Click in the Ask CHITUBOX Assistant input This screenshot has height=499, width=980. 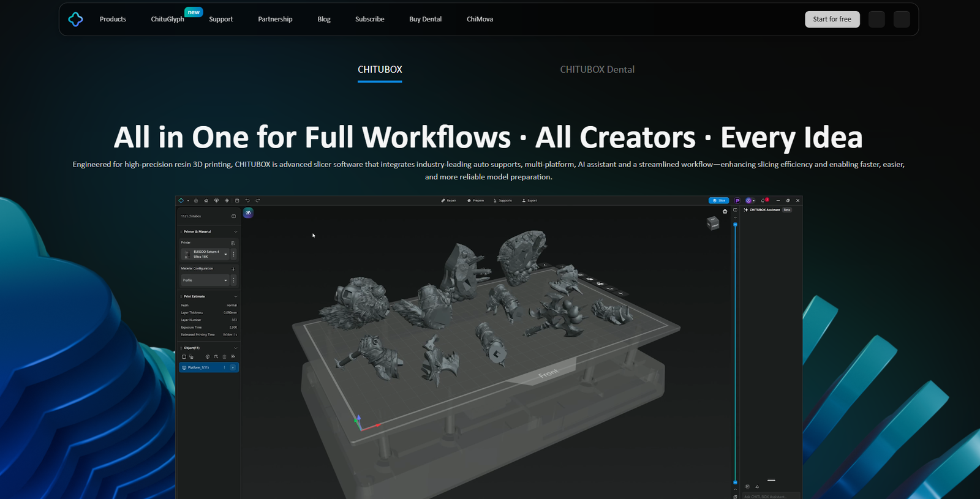[771, 496]
